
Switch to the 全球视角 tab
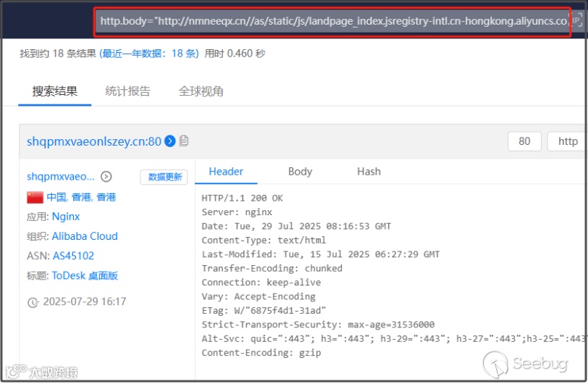coord(201,91)
